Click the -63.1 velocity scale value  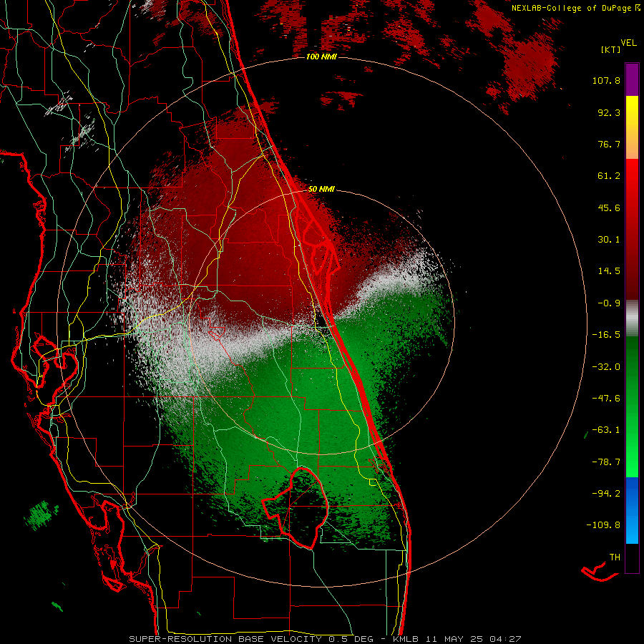coord(606,430)
